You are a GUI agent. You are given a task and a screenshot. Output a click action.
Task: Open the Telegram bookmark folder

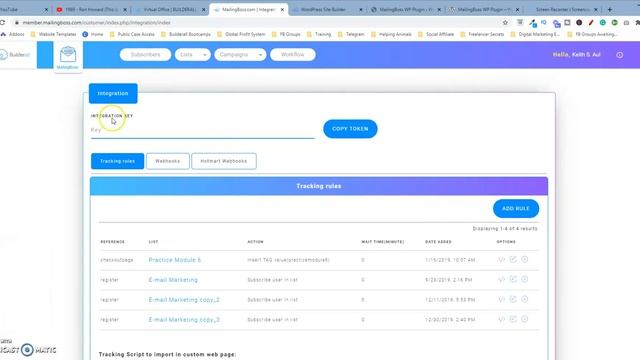(x=351, y=35)
